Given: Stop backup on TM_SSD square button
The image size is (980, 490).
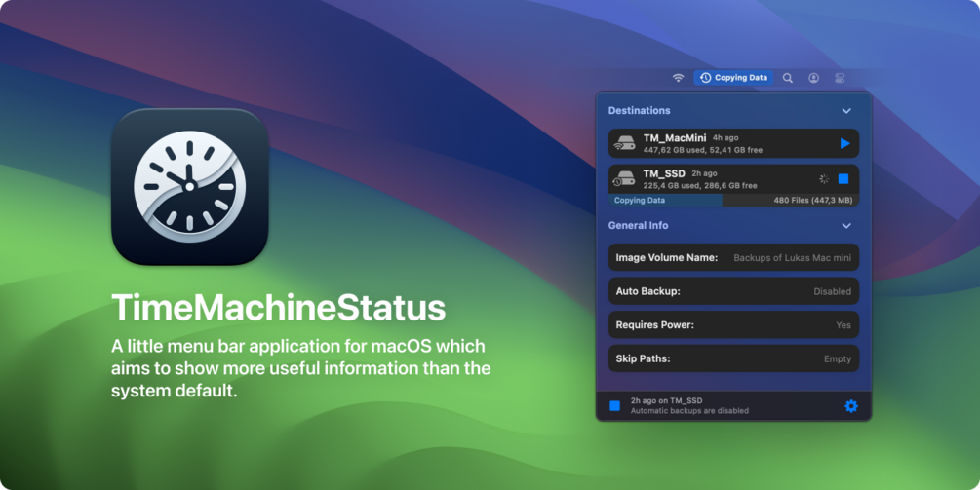Looking at the screenshot, I should click(x=843, y=179).
